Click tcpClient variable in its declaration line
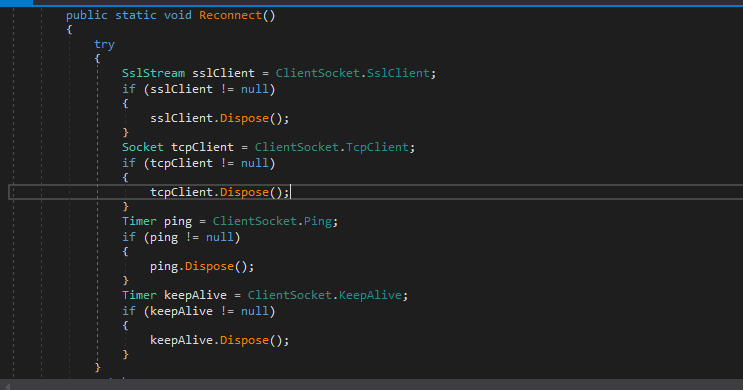The image size is (743, 390). click(202, 147)
